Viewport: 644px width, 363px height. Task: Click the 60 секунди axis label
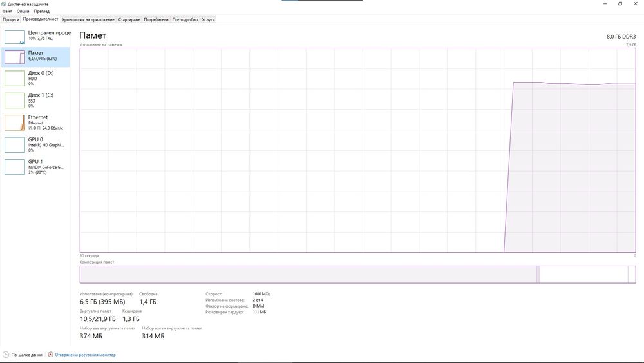click(89, 256)
